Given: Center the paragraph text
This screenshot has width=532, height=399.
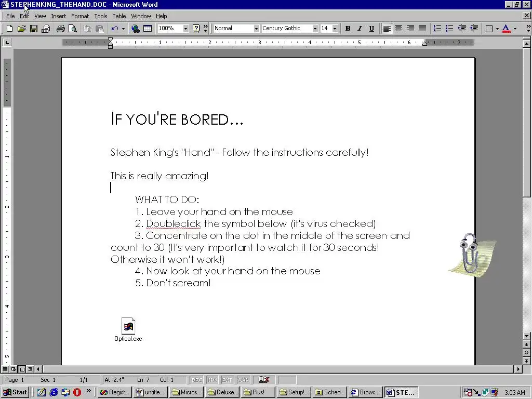Looking at the screenshot, I should coord(398,29).
